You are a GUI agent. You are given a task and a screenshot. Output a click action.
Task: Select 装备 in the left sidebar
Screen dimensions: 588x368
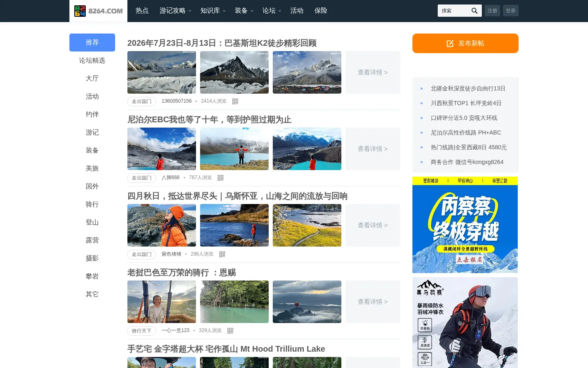coord(92,150)
